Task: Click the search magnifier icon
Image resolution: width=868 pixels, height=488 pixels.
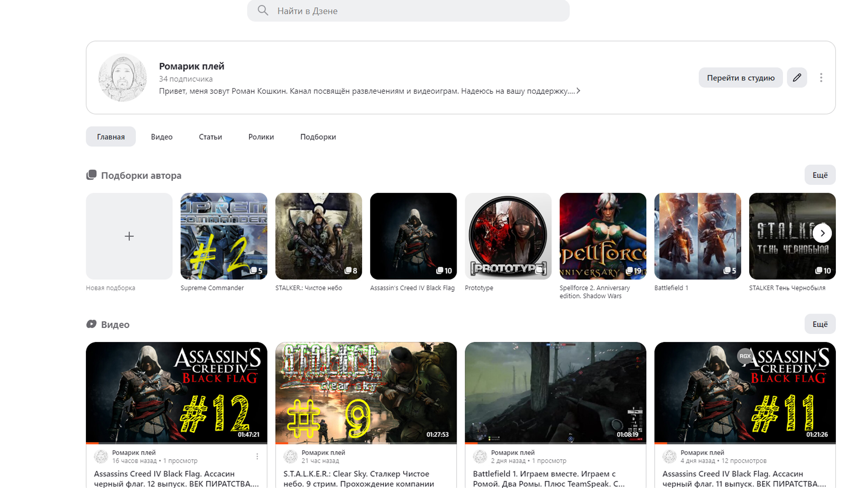Action: tap(263, 10)
